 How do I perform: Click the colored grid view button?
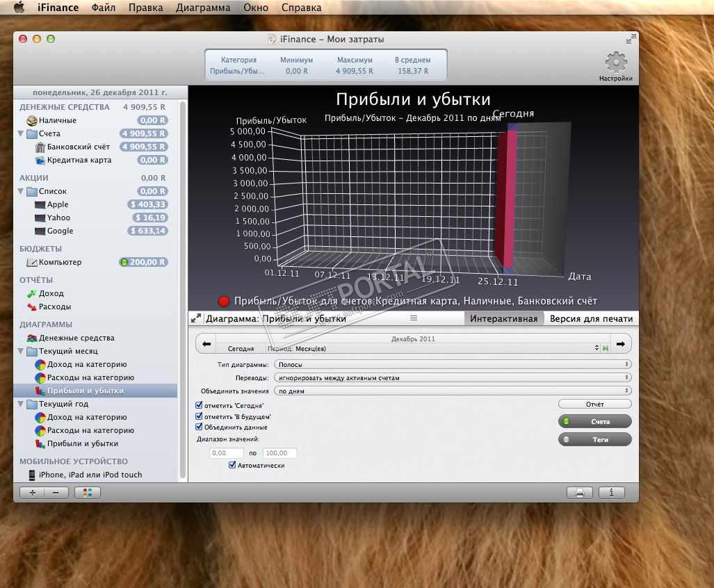pyautogui.click(x=88, y=493)
